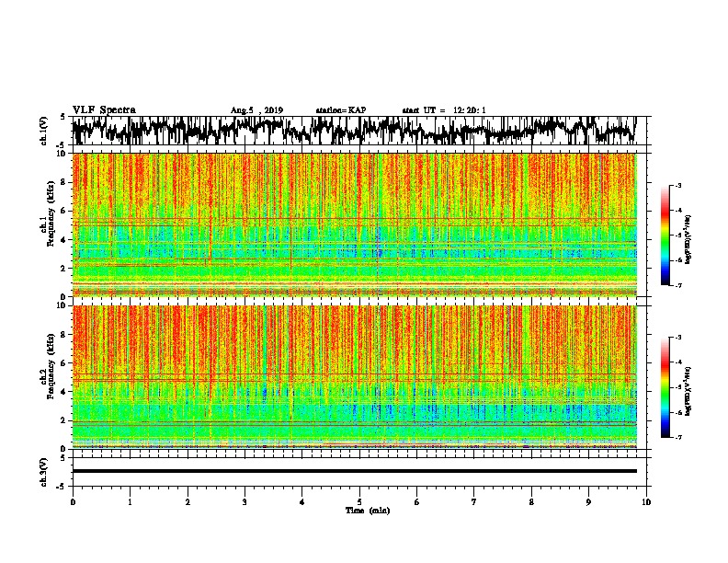Click the ch.2 color bar log(PSD) label
This screenshot has width=728, height=563.
tap(688, 391)
